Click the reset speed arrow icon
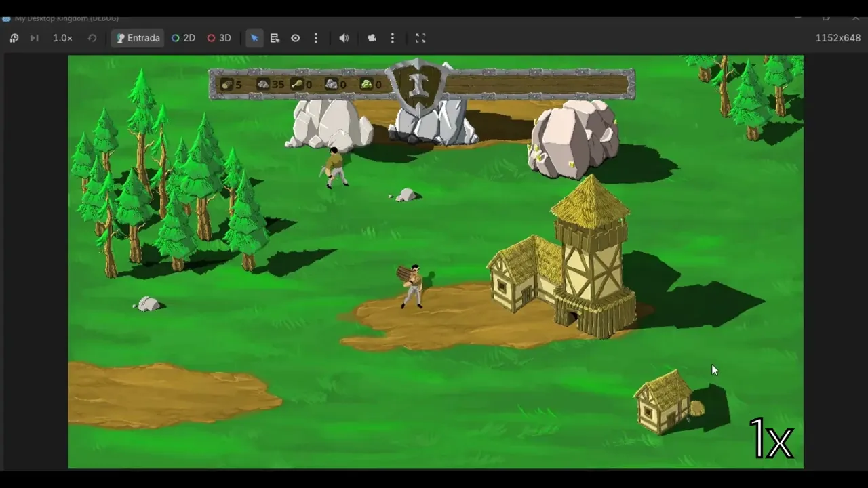This screenshot has height=488, width=868. click(x=92, y=38)
